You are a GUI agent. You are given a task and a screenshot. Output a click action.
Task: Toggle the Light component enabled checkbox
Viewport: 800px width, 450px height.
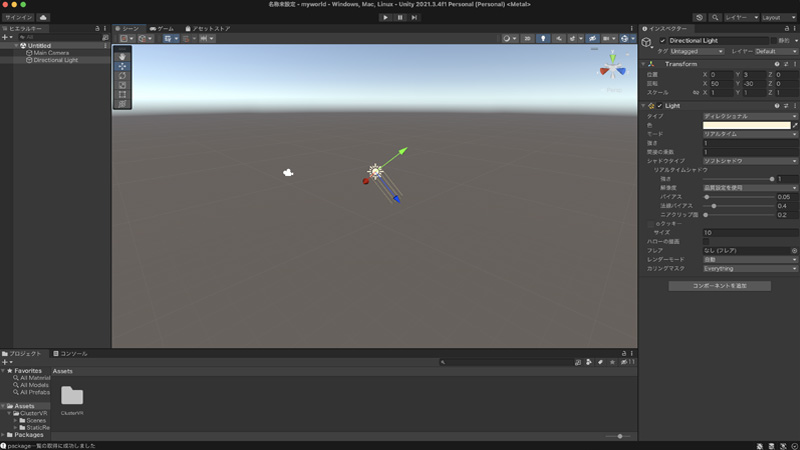pyautogui.click(x=660, y=106)
